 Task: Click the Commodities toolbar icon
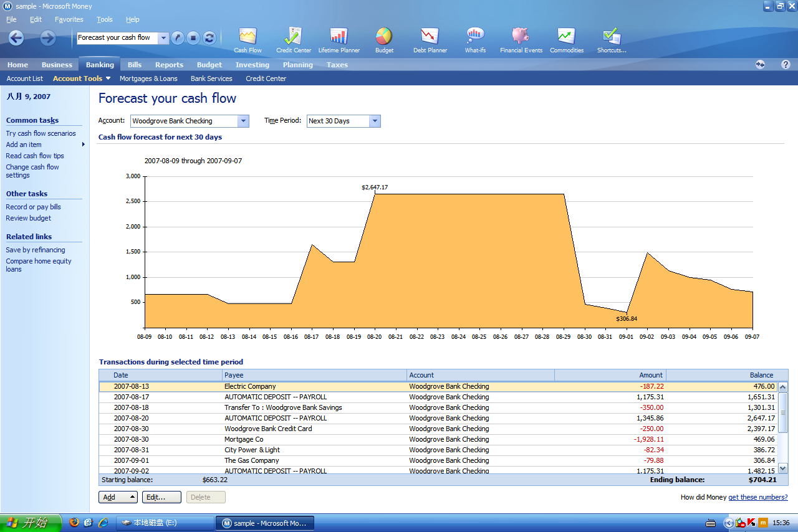pyautogui.click(x=566, y=39)
